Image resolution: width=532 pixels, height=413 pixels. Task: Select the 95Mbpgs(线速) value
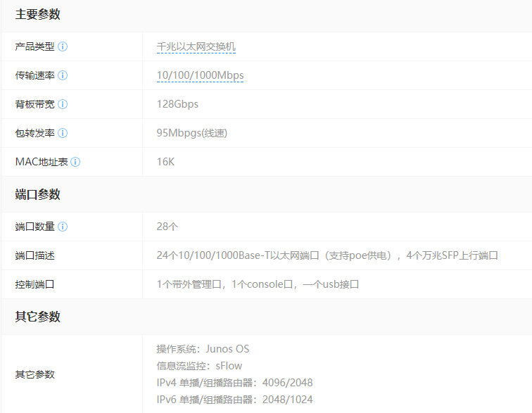pyautogui.click(x=191, y=133)
